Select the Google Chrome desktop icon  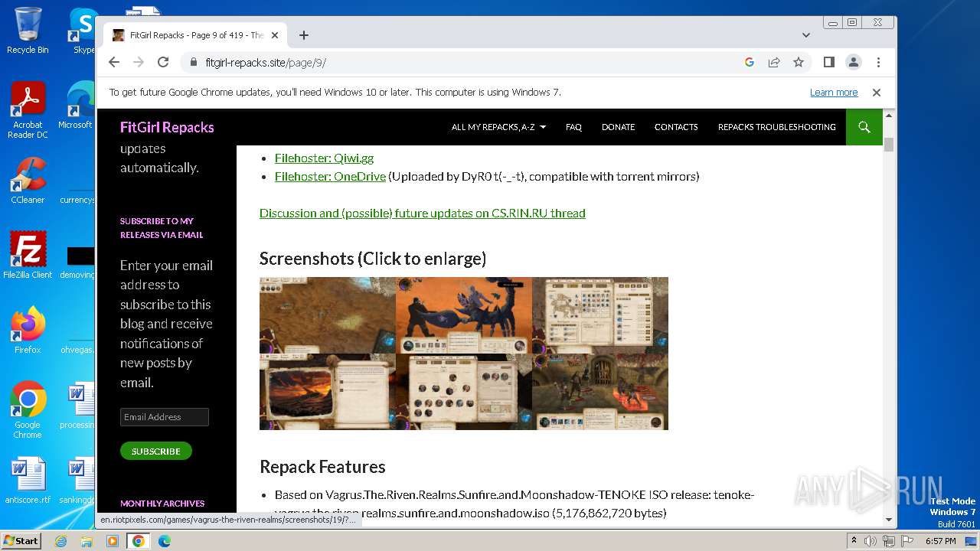[28, 410]
